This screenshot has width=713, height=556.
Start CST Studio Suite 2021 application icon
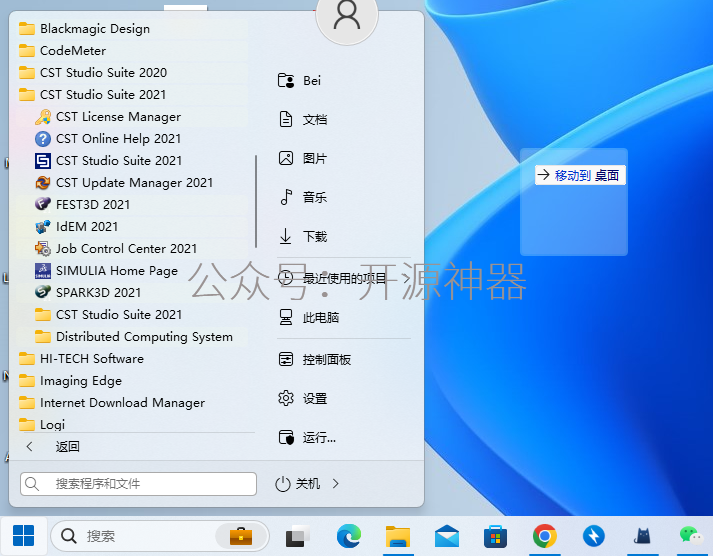(43, 160)
